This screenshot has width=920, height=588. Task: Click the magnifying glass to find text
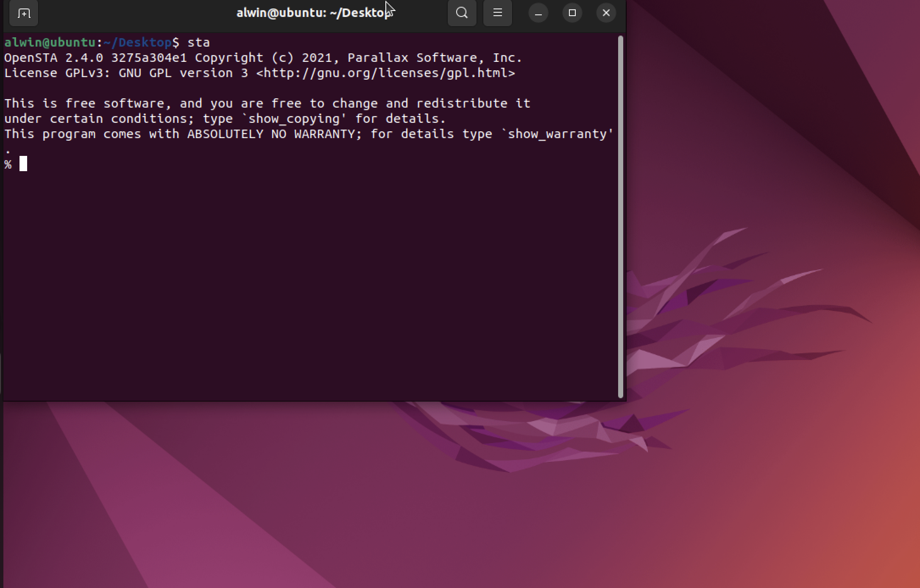(x=462, y=13)
